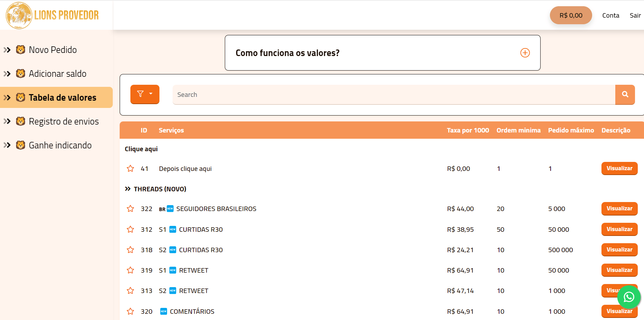The height and width of the screenshot is (320, 644).
Task: Click the lion icon beside Novo Pedido
Action: coord(21,50)
